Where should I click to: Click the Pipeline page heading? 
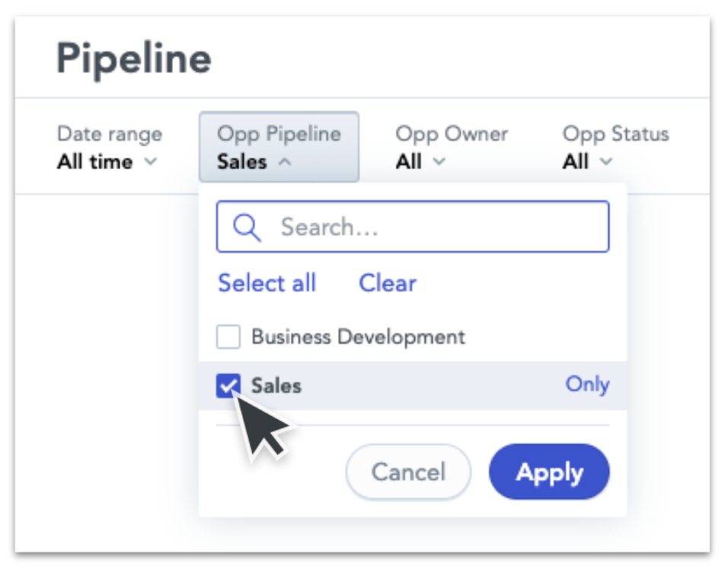(x=134, y=59)
